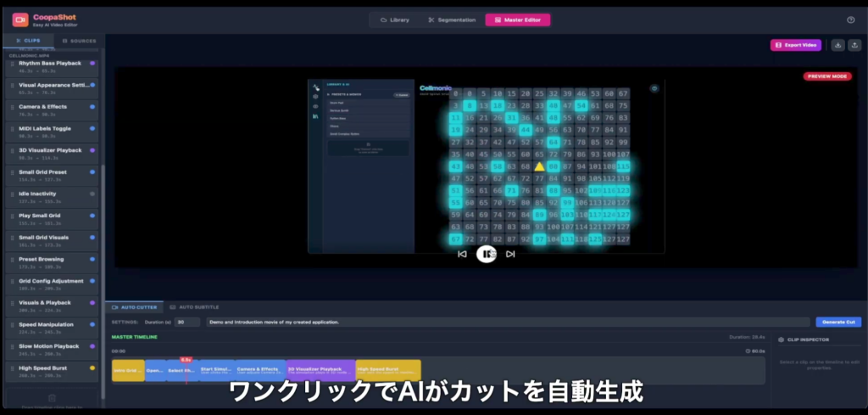Pause the preview playback
The image size is (868, 415).
pos(487,254)
